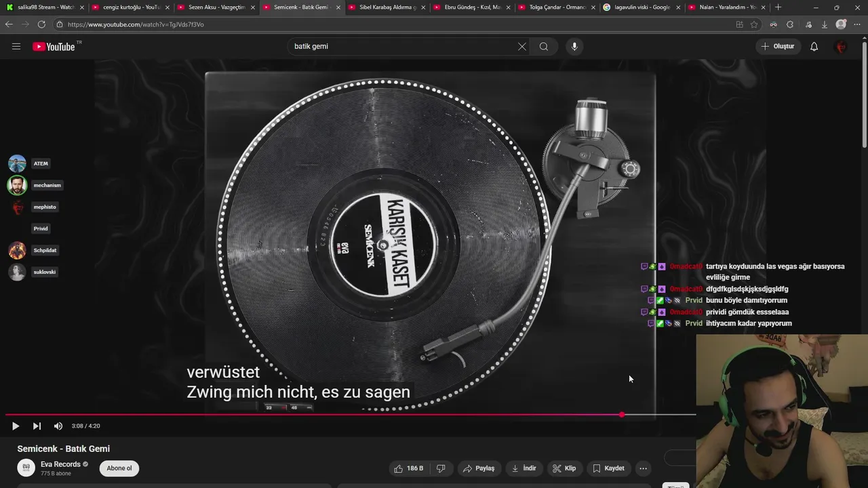Close the Nalan - Yaralandım tab
The width and height of the screenshot is (868, 488).
coord(763,7)
